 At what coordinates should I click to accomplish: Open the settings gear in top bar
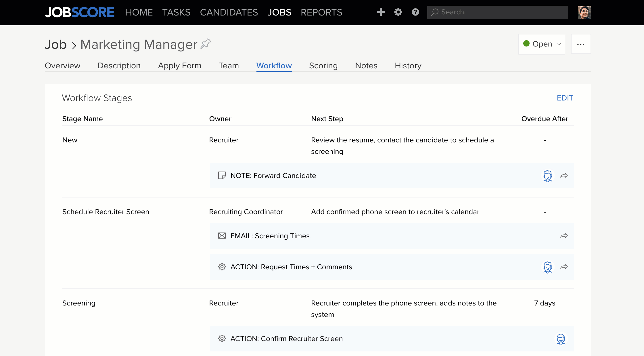398,12
